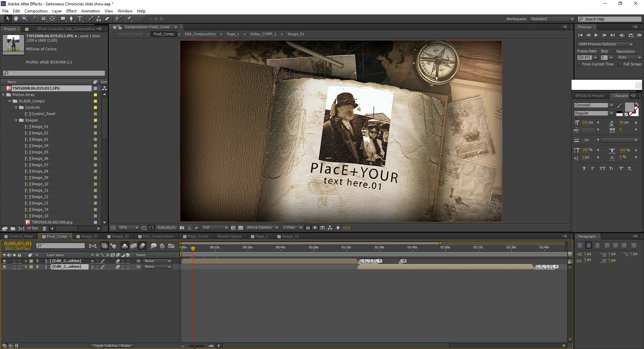Select the Hand tool in toolbar
This screenshot has height=349, width=644.
[x=16, y=19]
